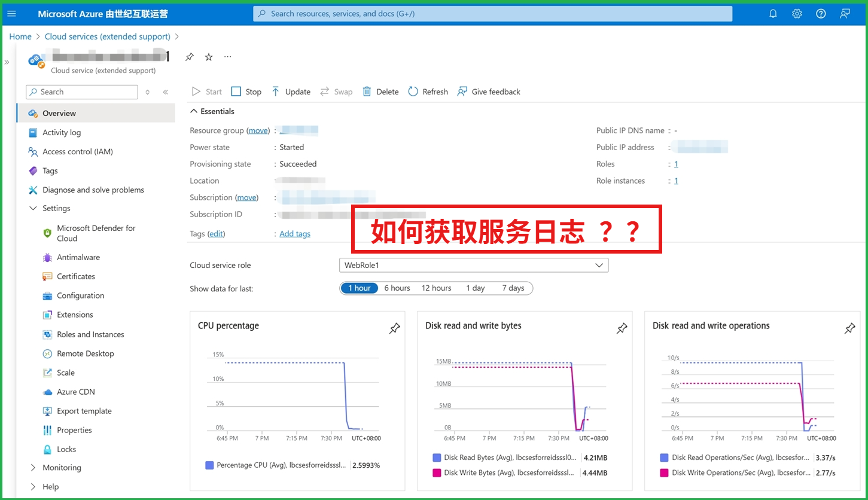Click the sort arrows next to menu search
The image size is (868, 500).
click(x=148, y=92)
